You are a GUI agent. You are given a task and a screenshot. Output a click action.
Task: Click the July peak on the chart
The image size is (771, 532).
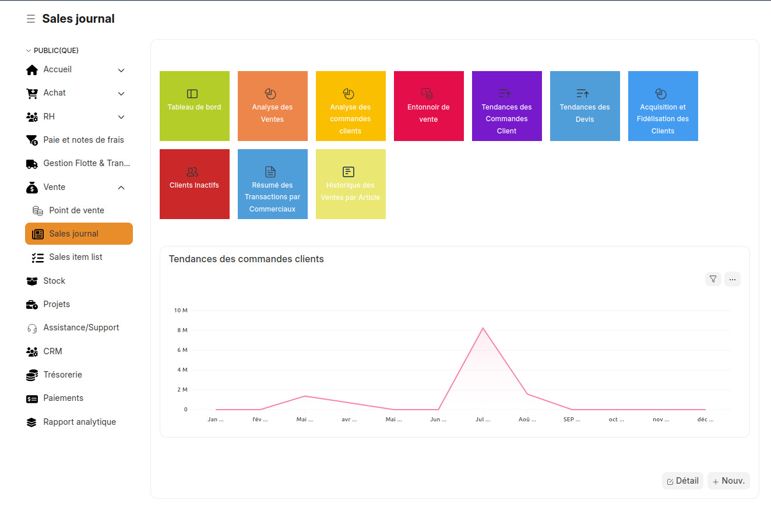(x=483, y=329)
